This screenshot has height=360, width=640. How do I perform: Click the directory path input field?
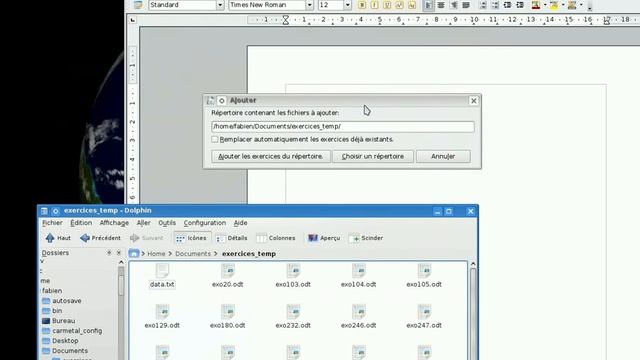343,127
